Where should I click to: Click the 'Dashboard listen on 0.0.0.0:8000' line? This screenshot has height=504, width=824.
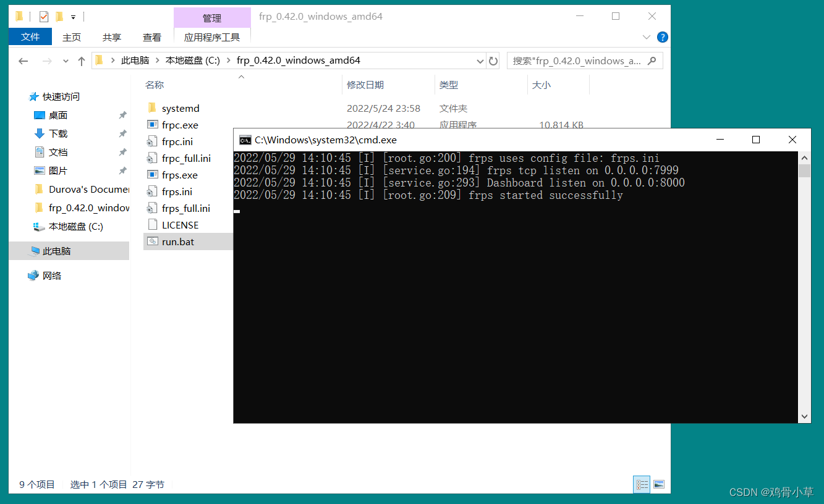pos(459,183)
